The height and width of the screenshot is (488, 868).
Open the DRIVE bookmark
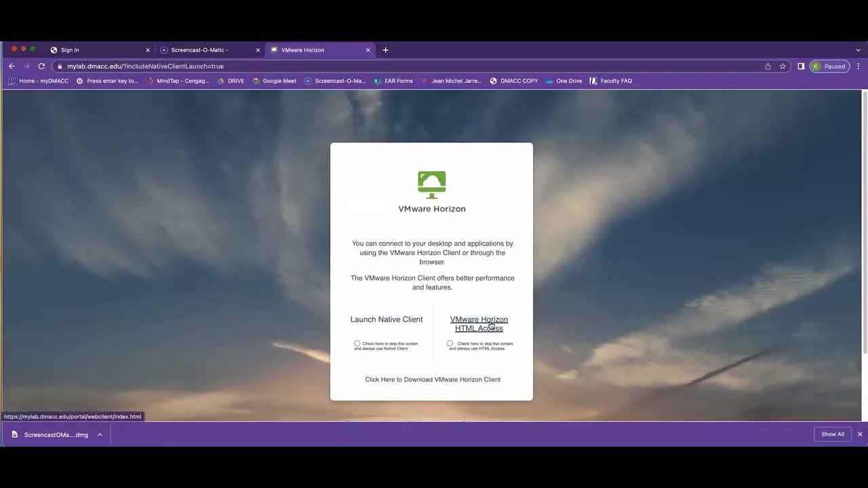pos(231,81)
